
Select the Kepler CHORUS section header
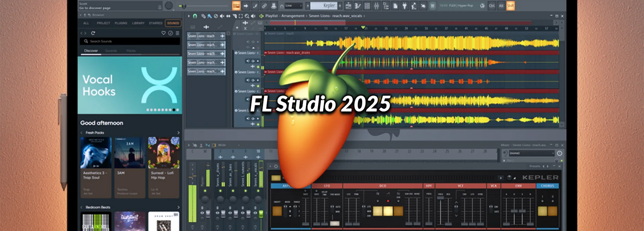pyautogui.click(x=547, y=186)
